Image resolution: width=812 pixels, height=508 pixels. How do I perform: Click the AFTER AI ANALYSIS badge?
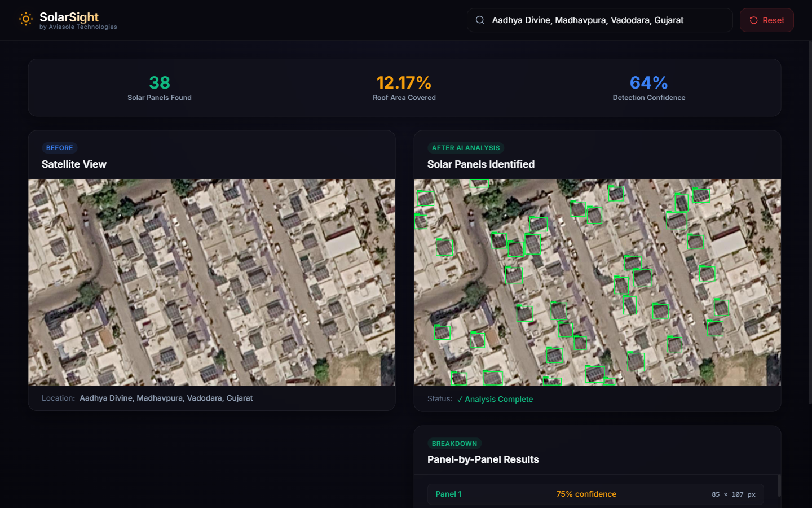click(x=466, y=148)
